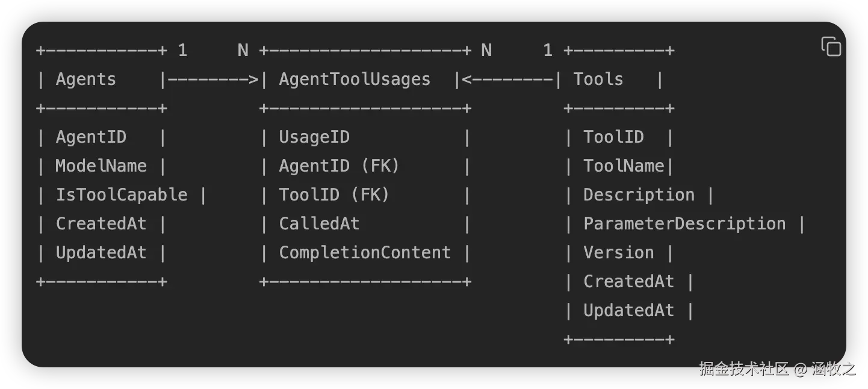The height and width of the screenshot is (389, 868).
Task: Click the 掘金技术社区 @ 涵牧之 watermark
Action: pos(777,369)
